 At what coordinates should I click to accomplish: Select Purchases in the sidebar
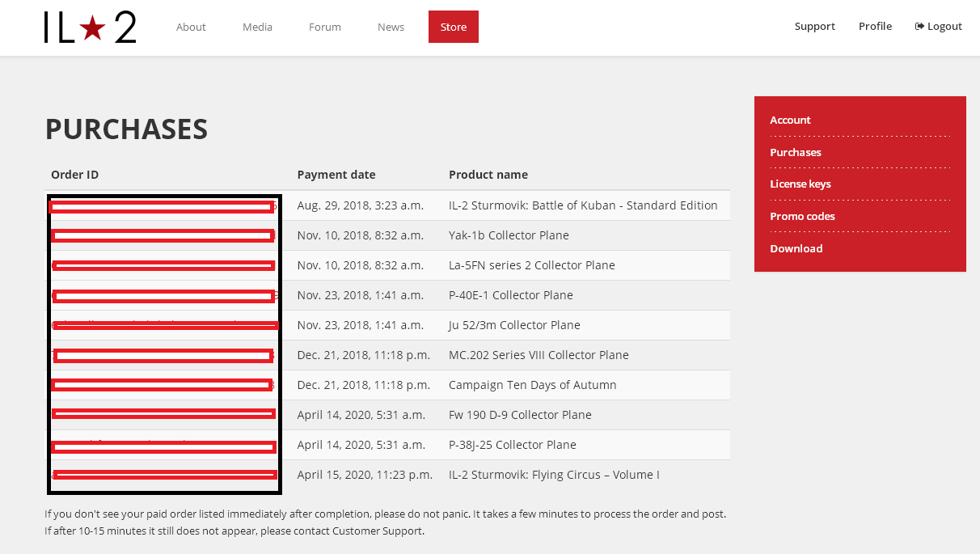pyautogui.click(x=795, y=152)
